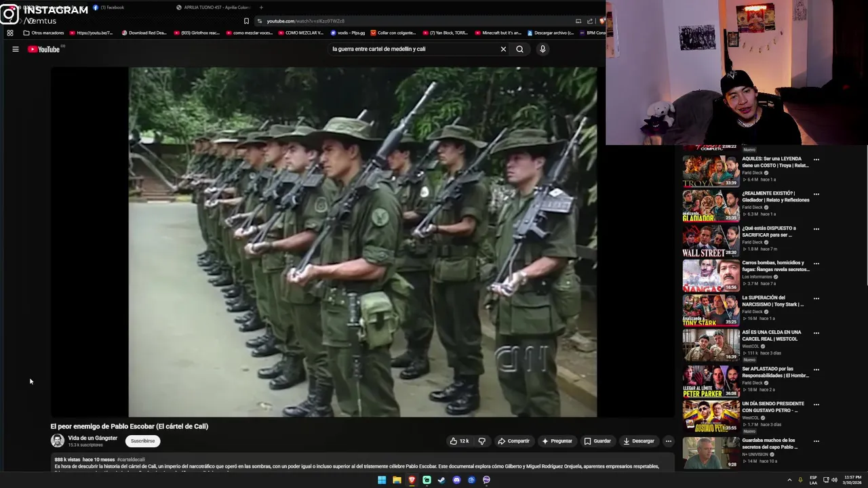Open the Windows Start button
This screenshot has width=868, height=488.
382,480
